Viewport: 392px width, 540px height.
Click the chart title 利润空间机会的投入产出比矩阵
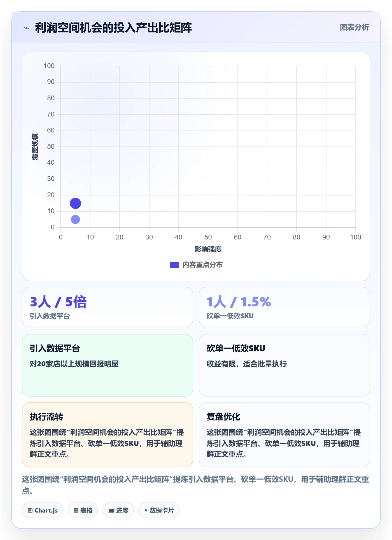(x=113, y=28)
